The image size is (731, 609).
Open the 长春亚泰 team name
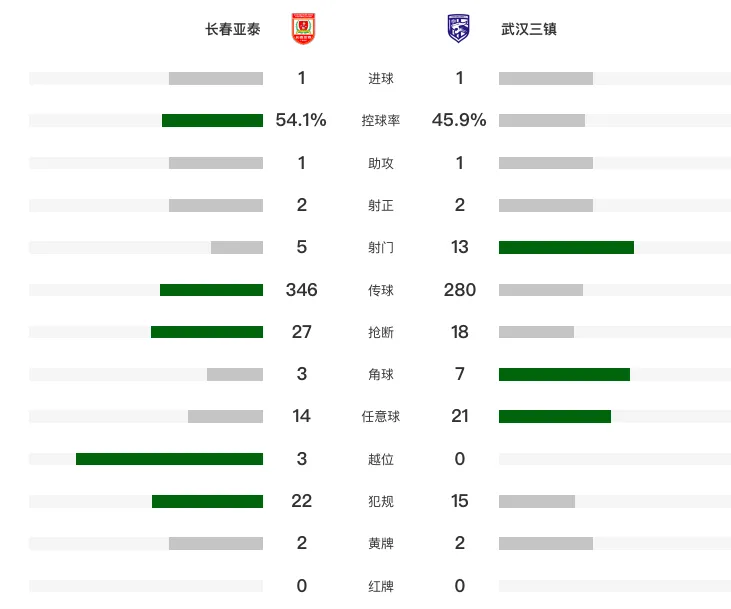[x=233, y=29]
